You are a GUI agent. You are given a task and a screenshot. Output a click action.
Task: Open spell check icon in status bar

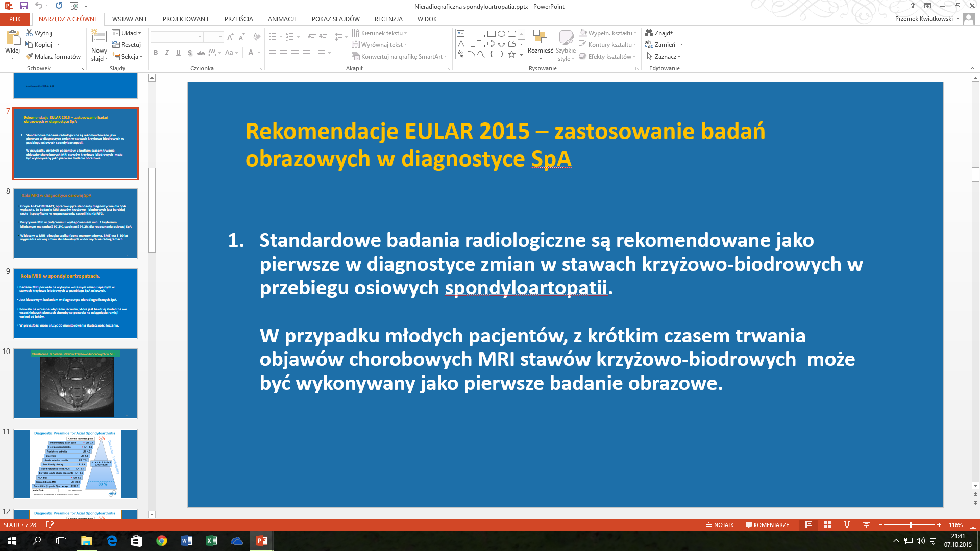click(50, 524)
